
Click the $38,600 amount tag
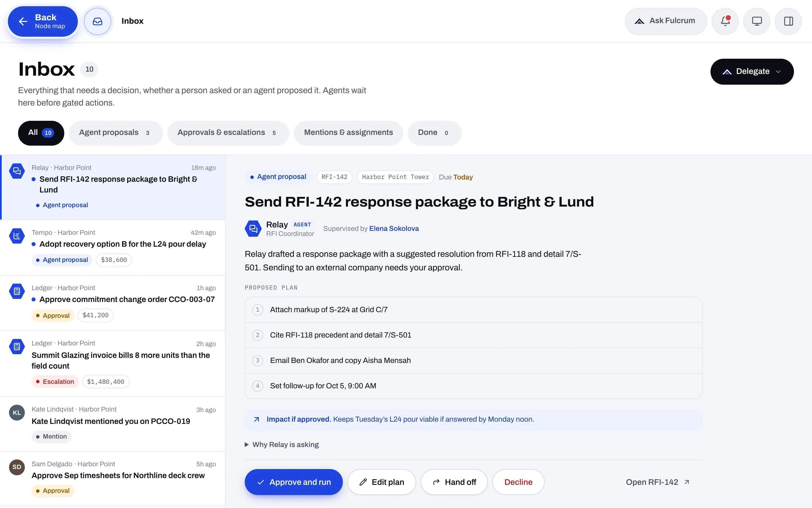[x=114, y=260]
